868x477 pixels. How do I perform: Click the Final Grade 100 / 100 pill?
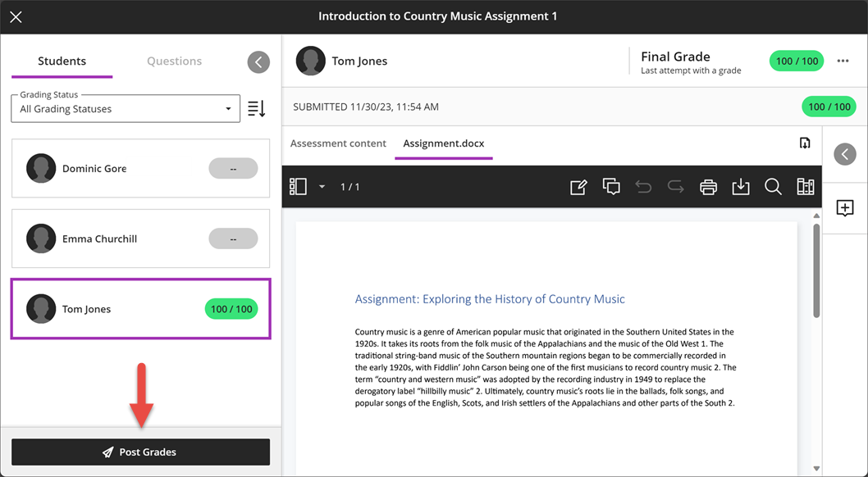[797, 61]
